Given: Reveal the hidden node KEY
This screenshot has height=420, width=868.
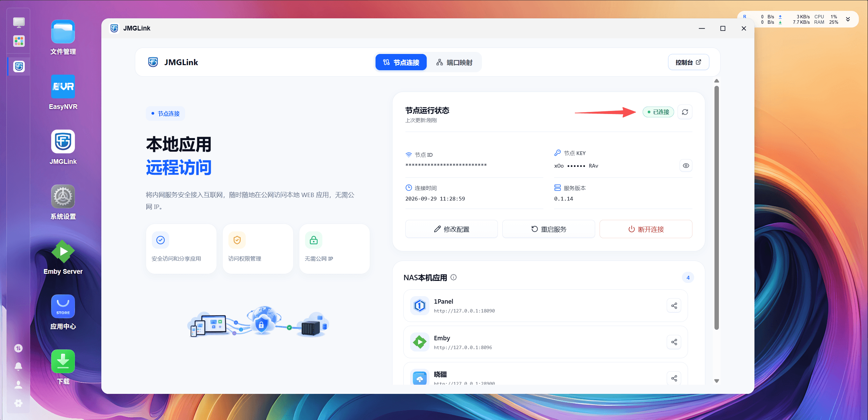Looking at the screenshot, I should coord(686,166).
